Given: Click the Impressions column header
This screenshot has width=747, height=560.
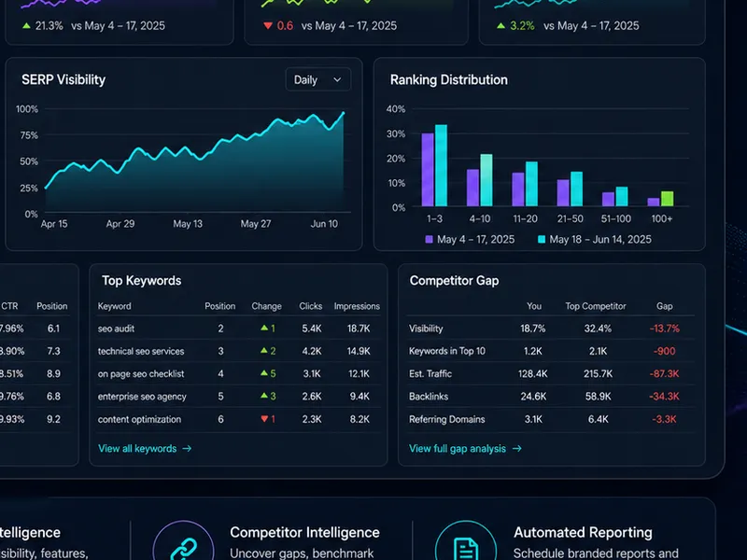Looking at the screenshot, I should (x=357, y=306).
